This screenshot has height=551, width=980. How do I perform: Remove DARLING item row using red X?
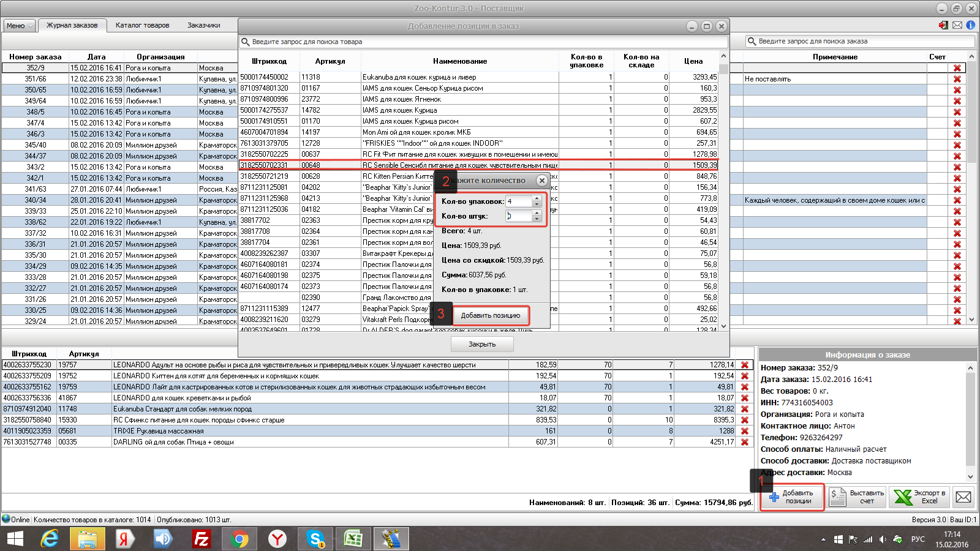tap(745, 442)
